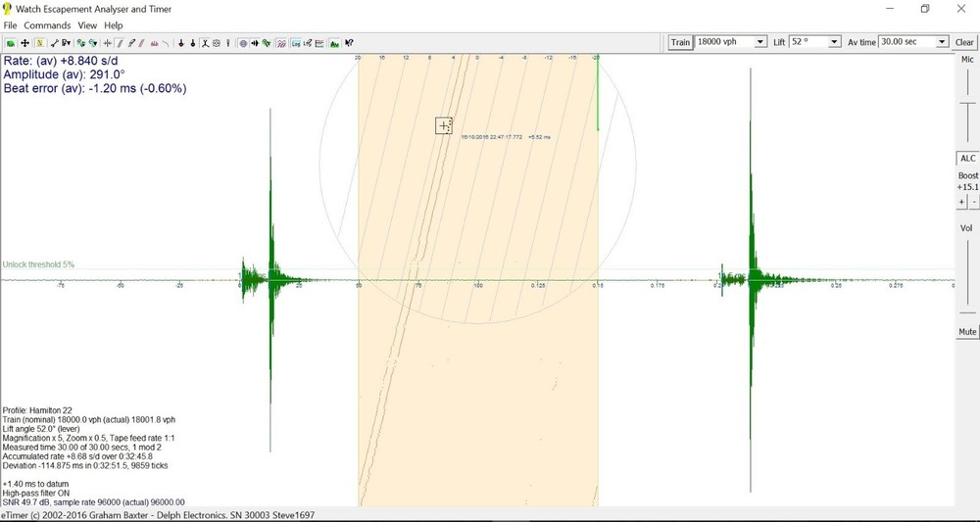Click the green Av averaging icon

335,43
